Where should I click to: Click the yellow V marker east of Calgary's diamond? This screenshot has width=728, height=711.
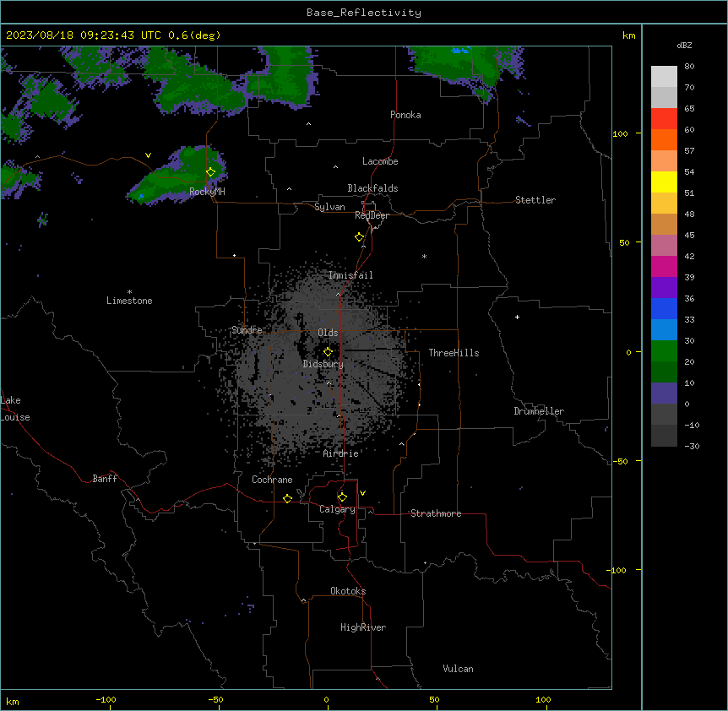(x=362, y=493)
